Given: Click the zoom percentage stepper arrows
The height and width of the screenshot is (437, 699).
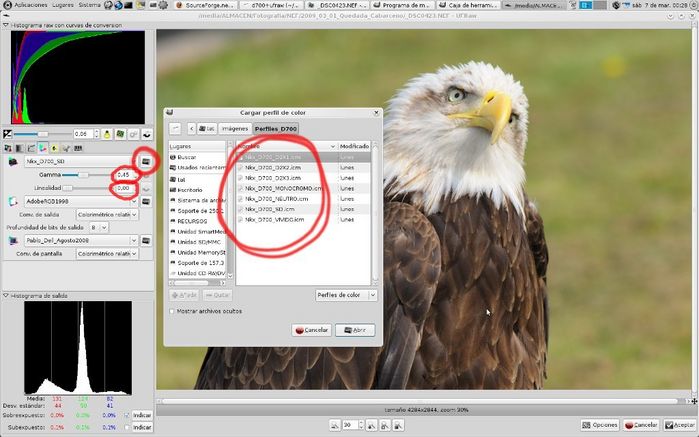Looking at the screenshot, I should tap(362, 425).
